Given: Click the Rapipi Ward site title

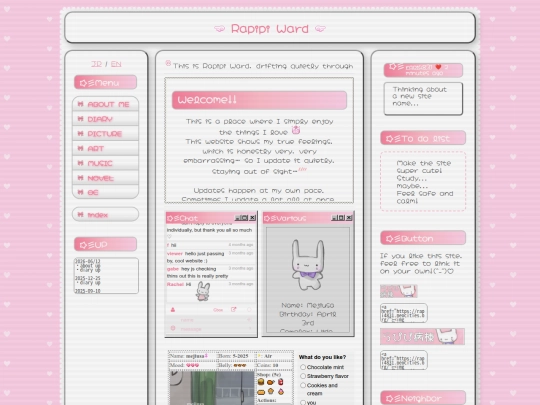Looking at the screenshot, I should [270, 29].
